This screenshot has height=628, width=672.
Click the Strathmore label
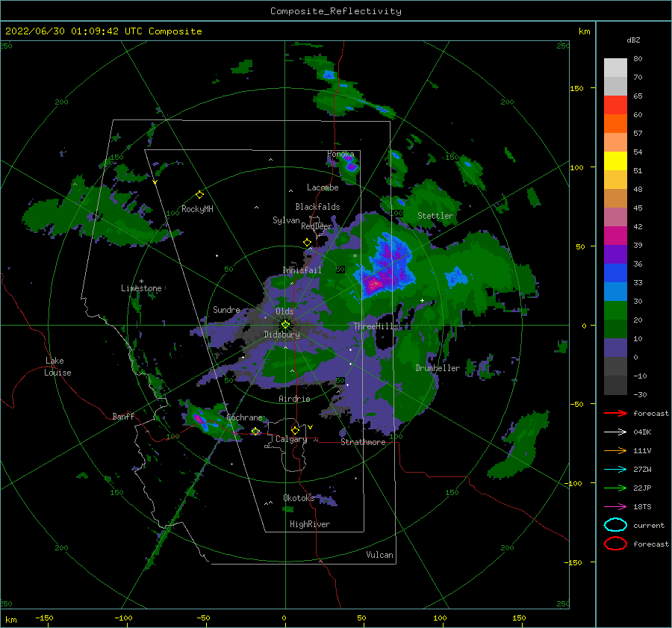(363, 442)
